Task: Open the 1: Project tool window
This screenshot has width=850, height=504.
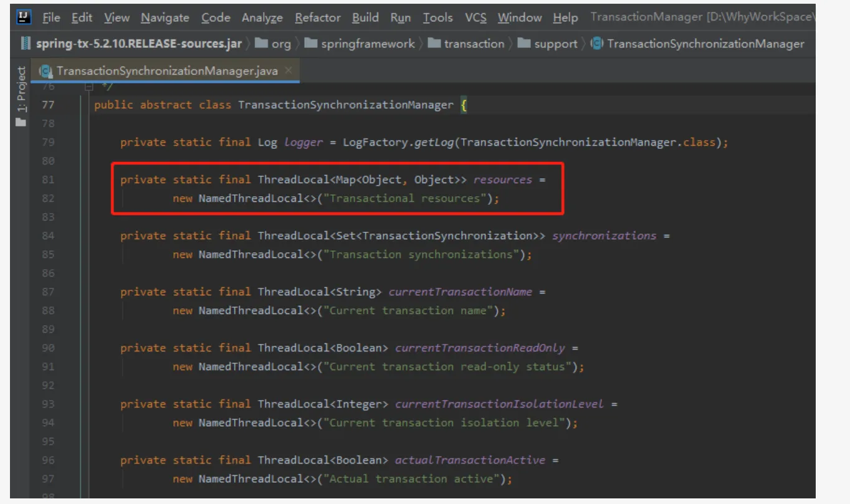Action: pyautogui.click(x=22, y=88)
